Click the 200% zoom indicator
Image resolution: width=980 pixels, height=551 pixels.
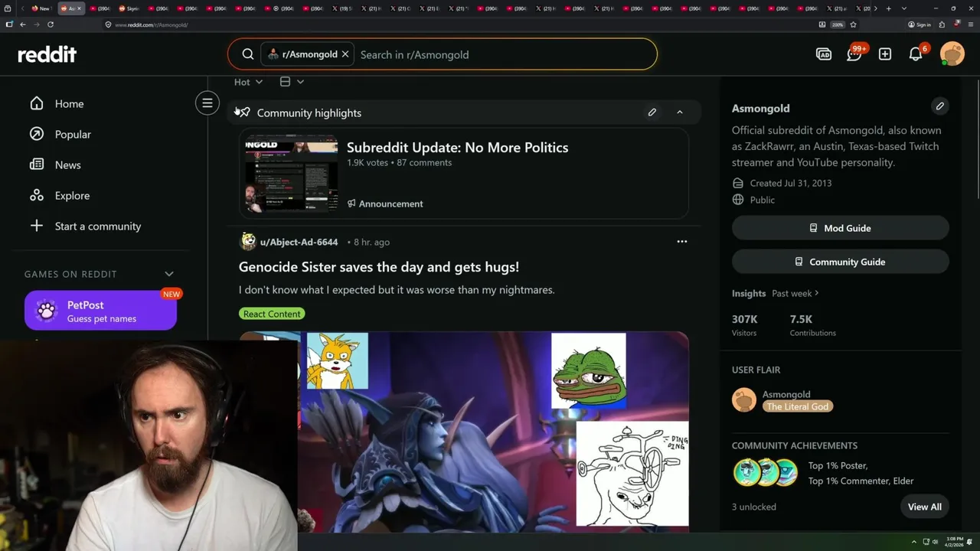pos(838,24)
